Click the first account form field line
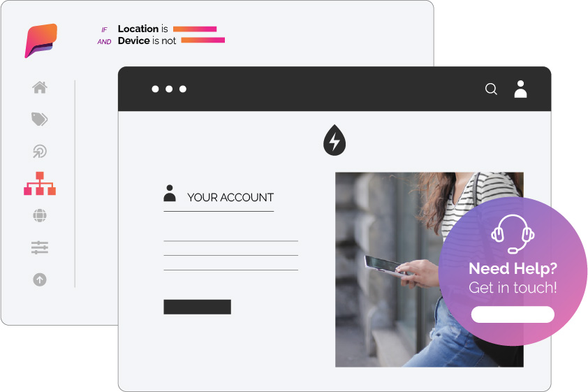 coord(231,241)
